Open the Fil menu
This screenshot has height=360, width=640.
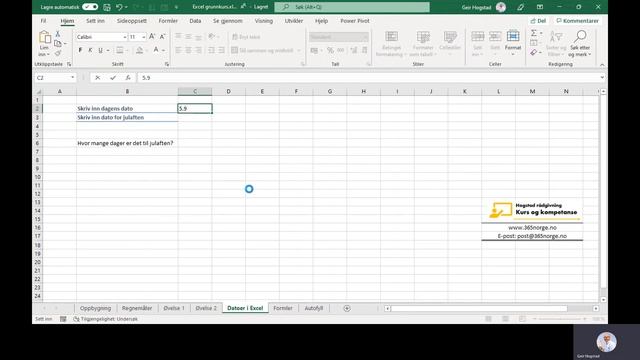[43, 21]
